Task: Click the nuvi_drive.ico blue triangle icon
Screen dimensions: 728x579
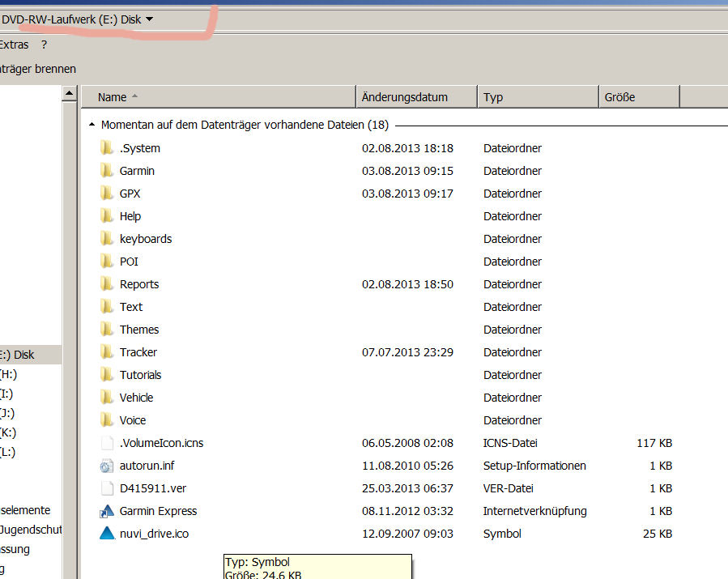Action: [107, 534]
